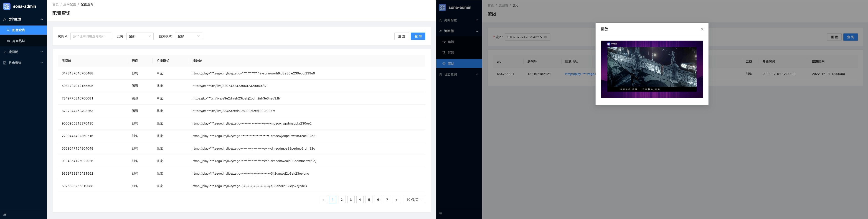Click the 重置 button in left window
Viewport: 868px width, 219px height.
click(x=402, y=36)
